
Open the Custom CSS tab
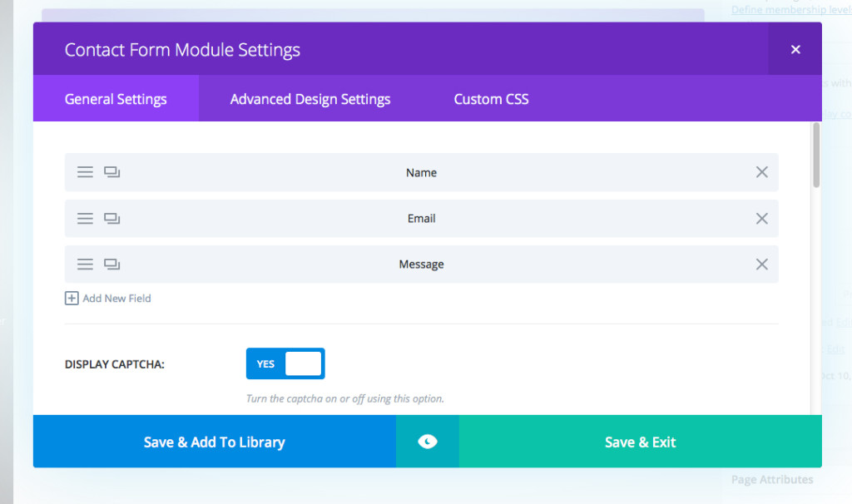(x=491, y=99)
